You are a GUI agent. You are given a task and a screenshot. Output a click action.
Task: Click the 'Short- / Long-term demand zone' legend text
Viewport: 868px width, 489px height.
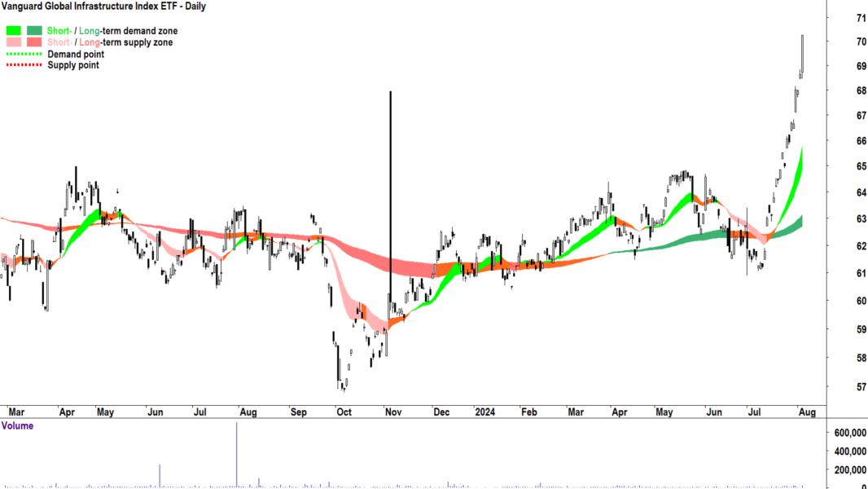(x=112, y=31)
